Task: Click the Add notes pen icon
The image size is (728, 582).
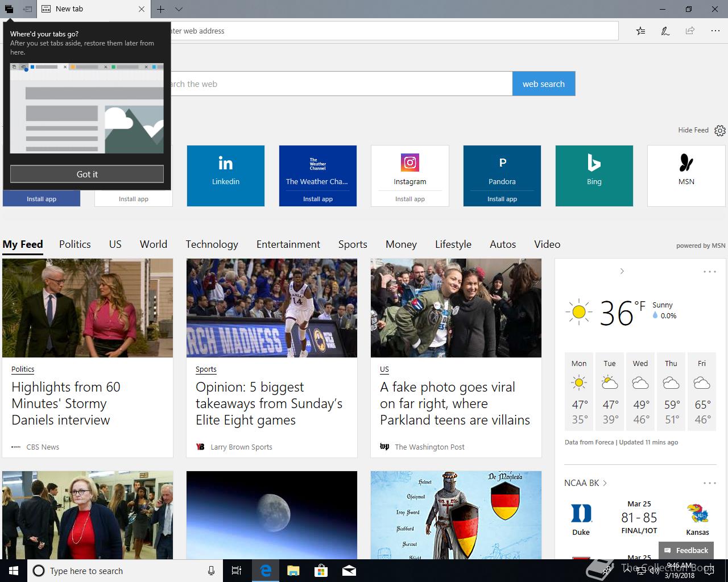Action: pos(665,31)
